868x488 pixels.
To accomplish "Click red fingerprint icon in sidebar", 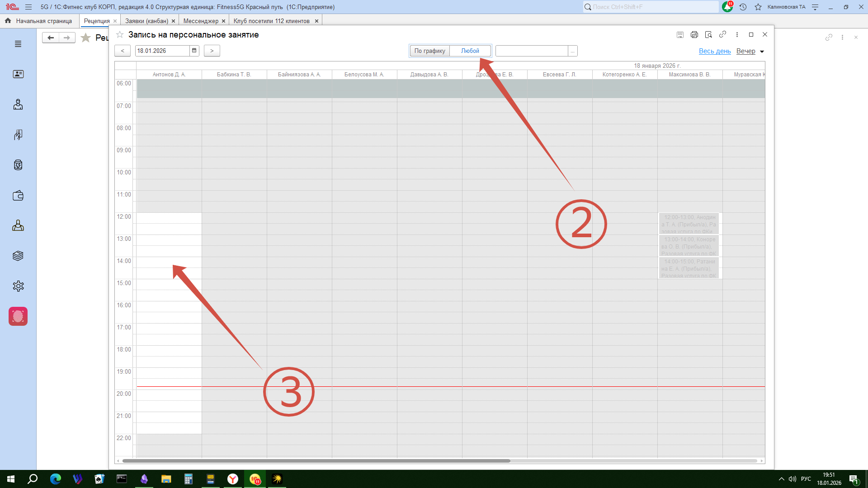I will pyautogui.click(x=18, y=316).
